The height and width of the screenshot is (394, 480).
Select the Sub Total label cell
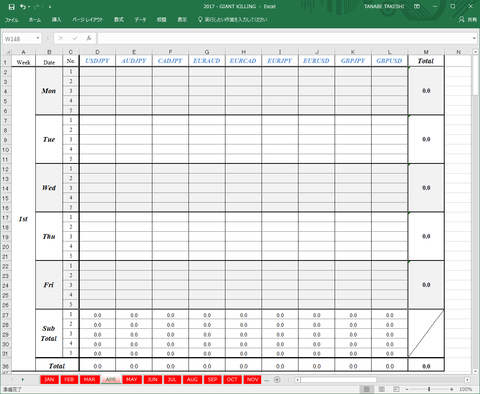(49, 333)
